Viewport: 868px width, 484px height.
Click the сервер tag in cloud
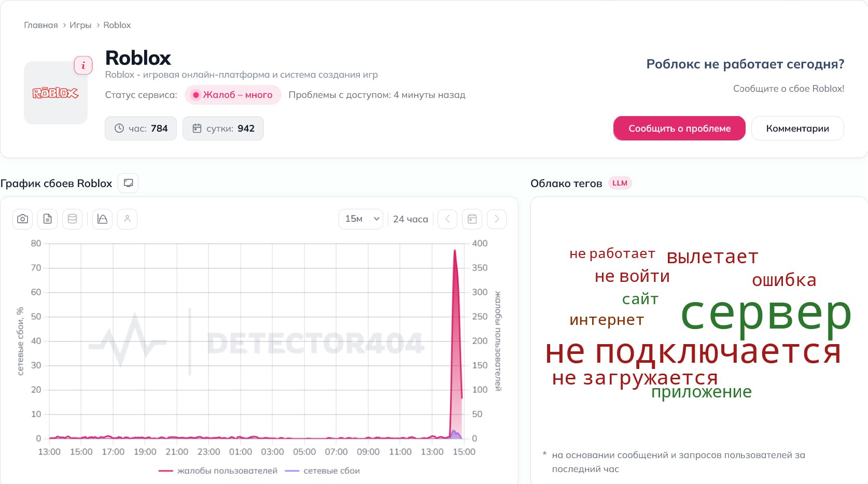click(x=766, y=314)
